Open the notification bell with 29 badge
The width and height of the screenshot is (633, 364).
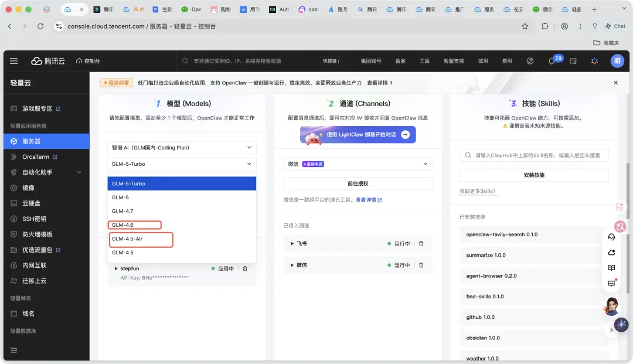point(552,61)
